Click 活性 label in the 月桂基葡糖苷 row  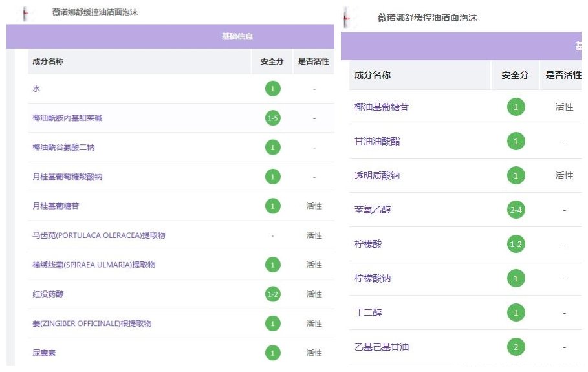(314, 206)
